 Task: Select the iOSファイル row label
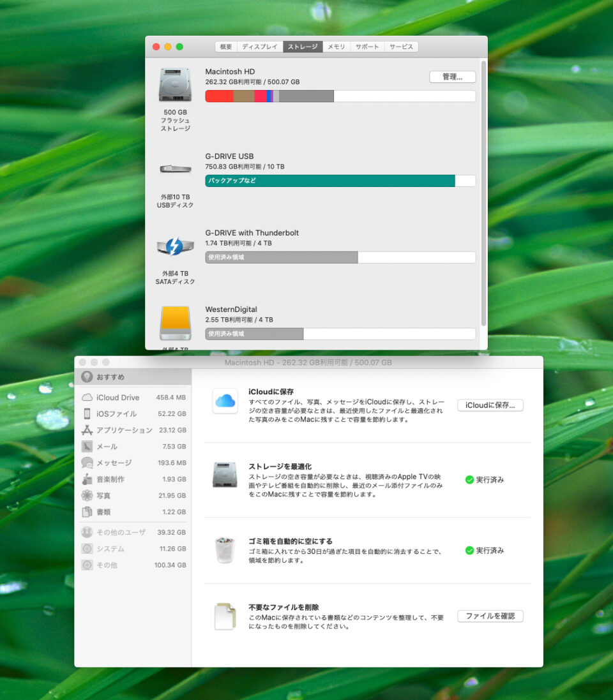pyautogui.click(x=117, y=414)
